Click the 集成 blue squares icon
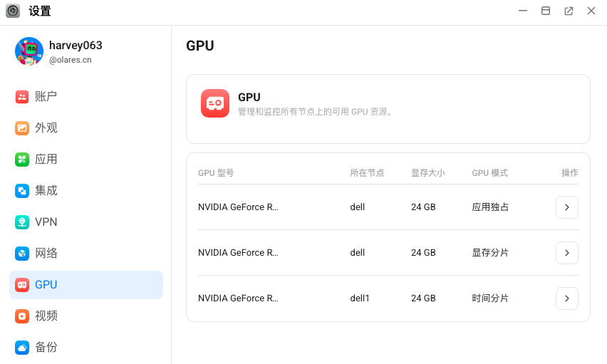Screen dimensions: 607x364 tap(22, 190)
